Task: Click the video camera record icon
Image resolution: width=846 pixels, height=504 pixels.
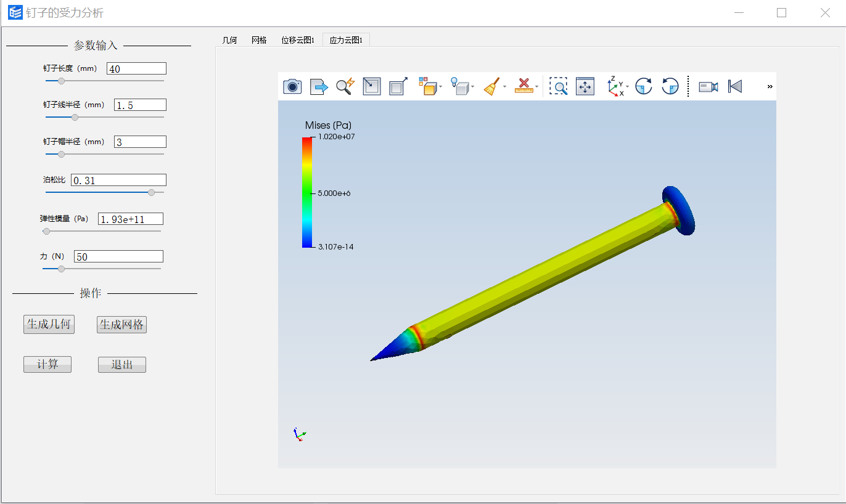Action: click(x=708, y=87)
